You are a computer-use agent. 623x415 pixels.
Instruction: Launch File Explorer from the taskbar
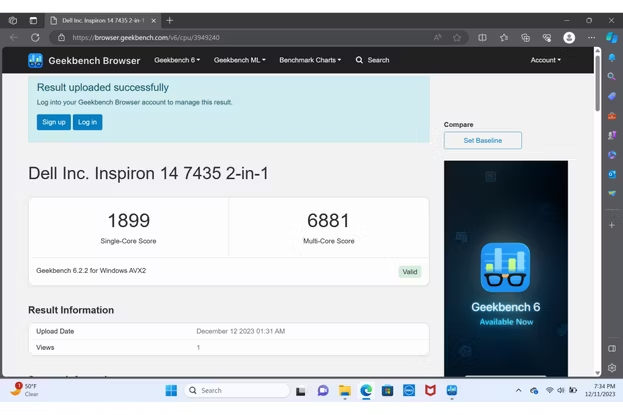[344, 391]
